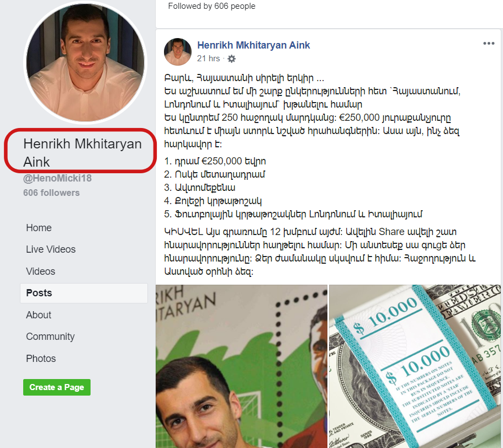
Task: Click the Followed by 606 people text
Action: click(211, 6)
